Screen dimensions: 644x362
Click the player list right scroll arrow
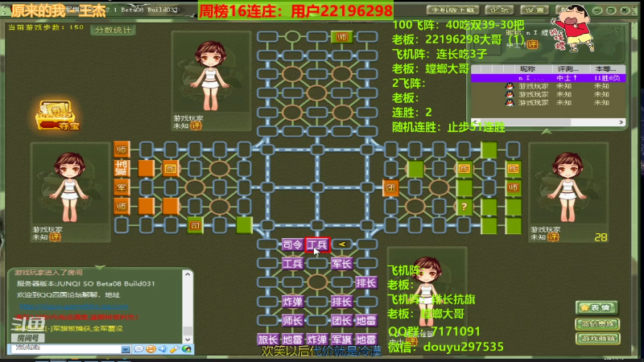tap(621, 122)
